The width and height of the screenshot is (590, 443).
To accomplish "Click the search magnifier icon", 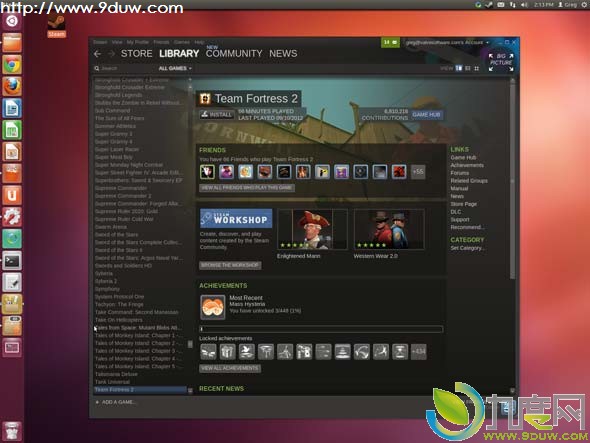I will 97,69.
